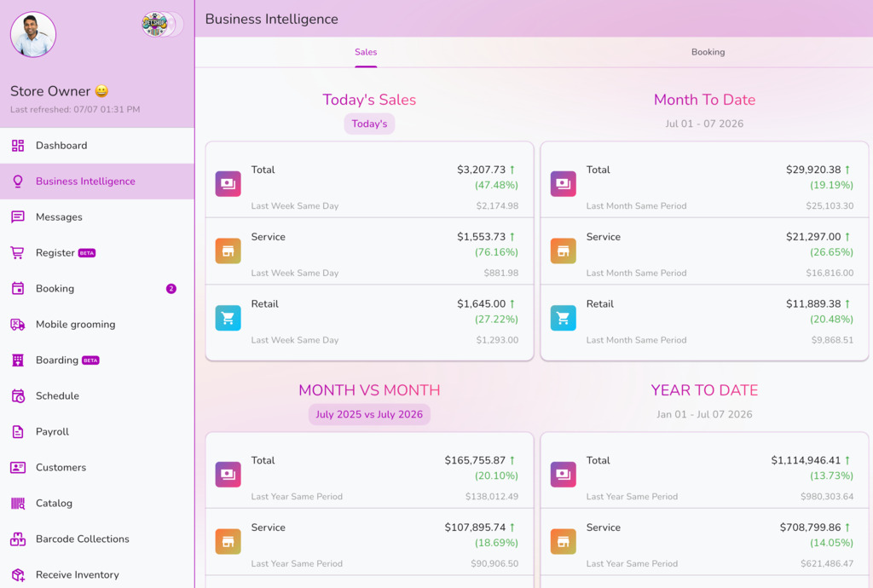This screenshot has width=873, height=588.
Task: Click month to date retail $11,889.38
Action: coord(812,304)
